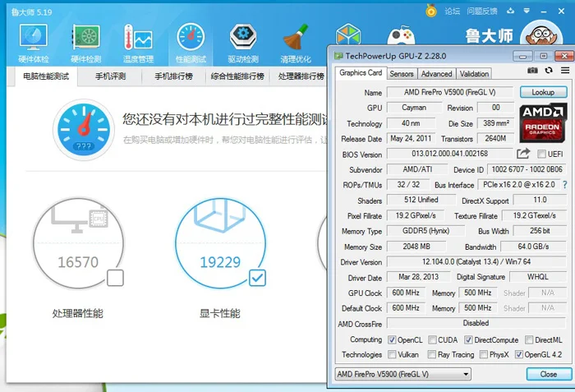This screenshot has height=392, width=575.
Task: Switch to GPU-Z Graphics Card tab
Action: [361, 72]
